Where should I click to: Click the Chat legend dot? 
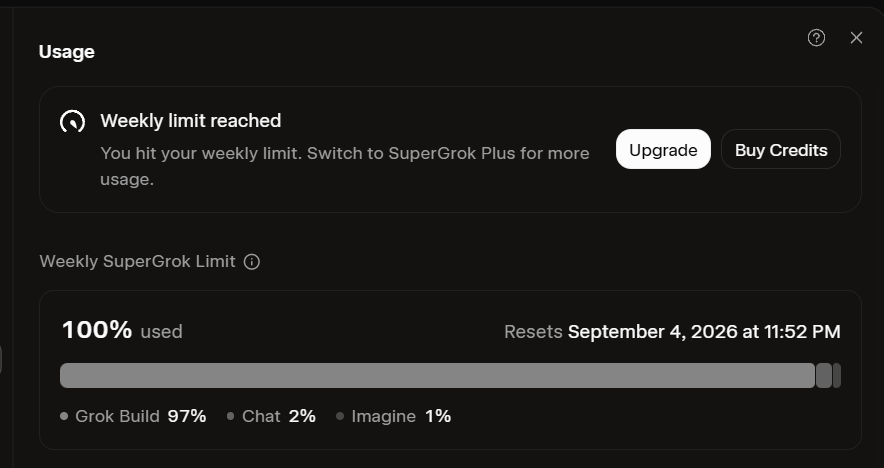tap(230, 416)
